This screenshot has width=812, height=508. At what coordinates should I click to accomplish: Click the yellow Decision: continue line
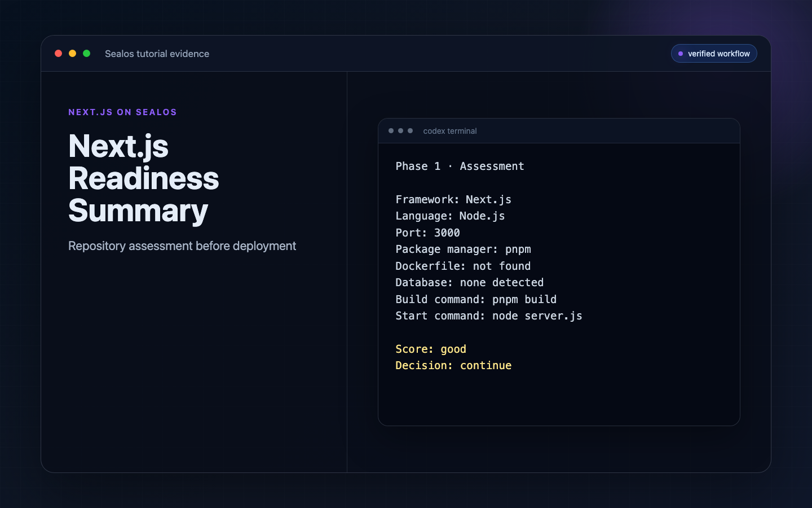453,366
